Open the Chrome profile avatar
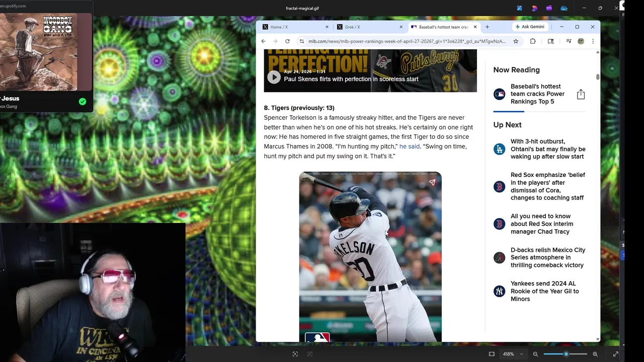Viewport: 644px width, 362px height. [581, 41]
